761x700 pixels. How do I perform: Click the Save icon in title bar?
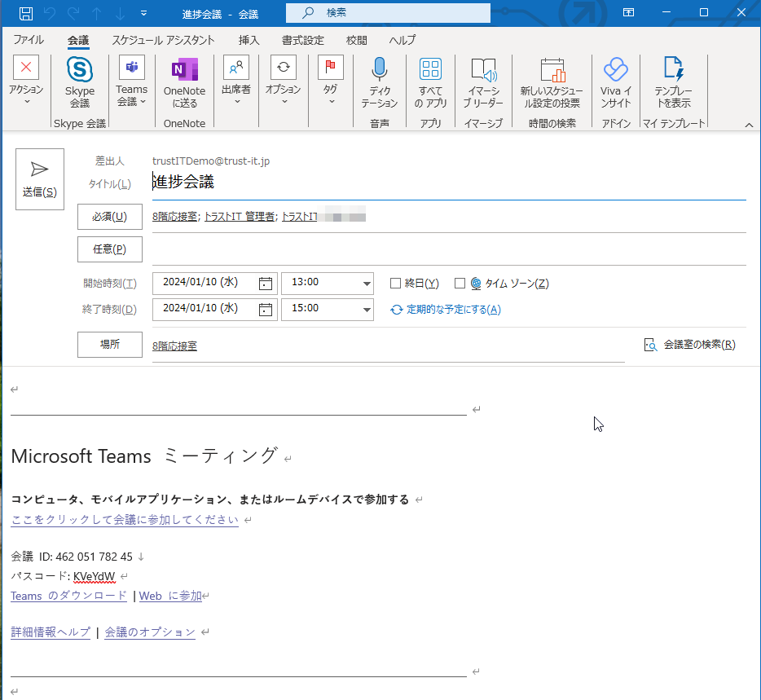[26, 13]
